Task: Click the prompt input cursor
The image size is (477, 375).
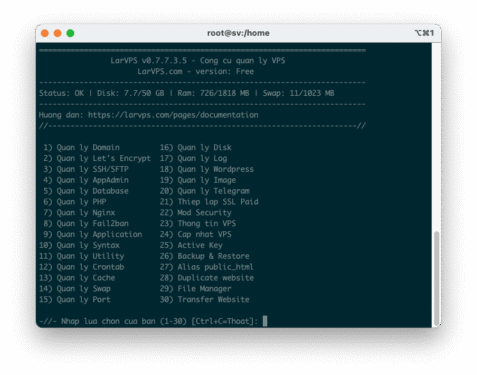Action: (265, 321)
